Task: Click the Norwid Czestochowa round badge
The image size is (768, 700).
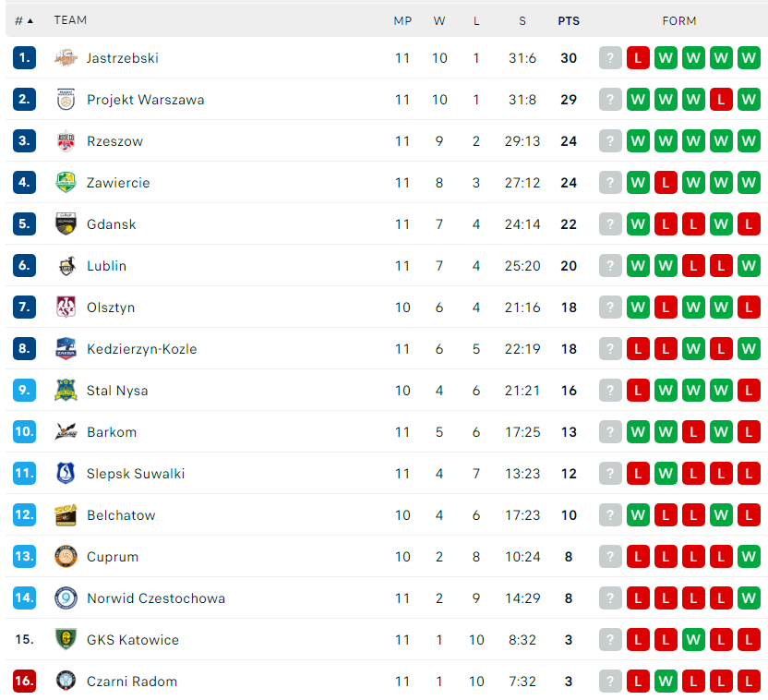Action: 66,598
